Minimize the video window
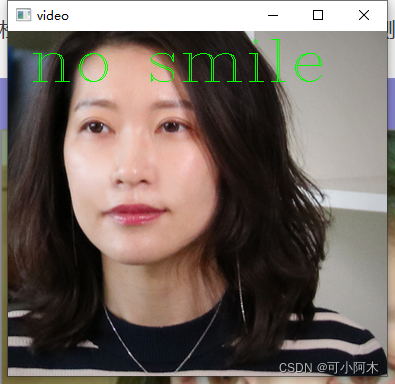The width and height of the screenshot is (395, 384). pyautogui.click(x=273, y=15)
